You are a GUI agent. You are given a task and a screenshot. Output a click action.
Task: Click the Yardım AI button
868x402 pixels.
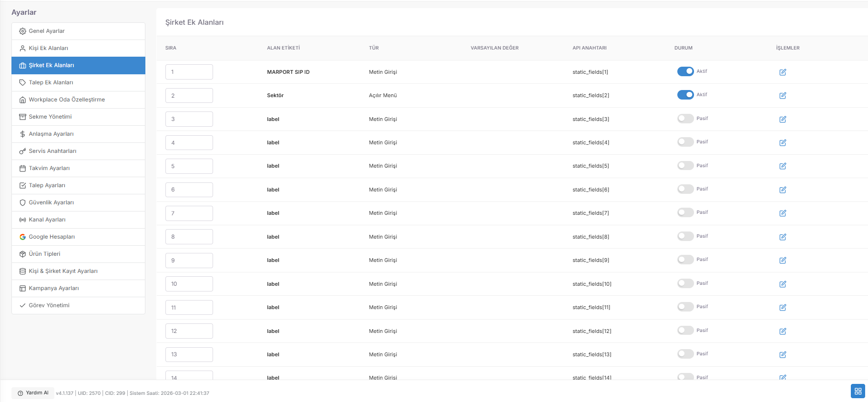(x=33, y=393)
